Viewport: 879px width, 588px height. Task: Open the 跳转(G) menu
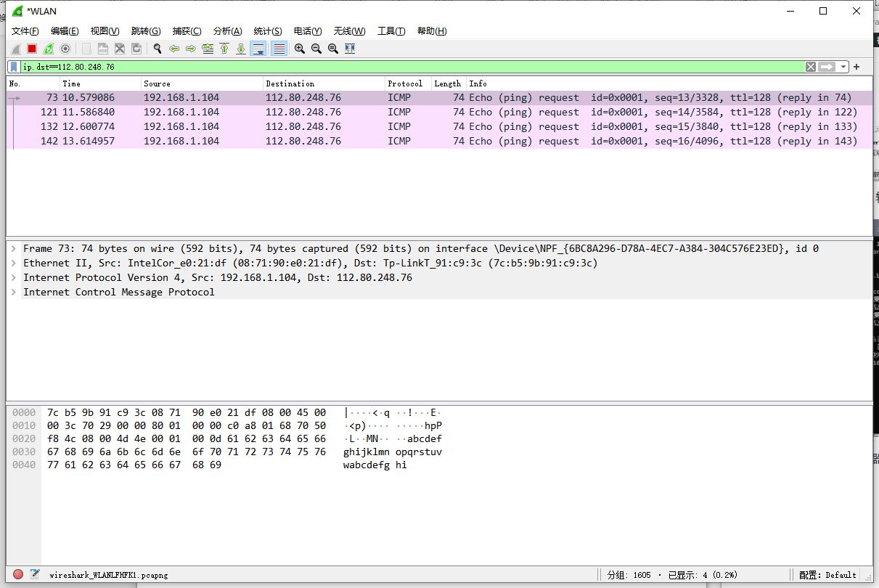146,31
